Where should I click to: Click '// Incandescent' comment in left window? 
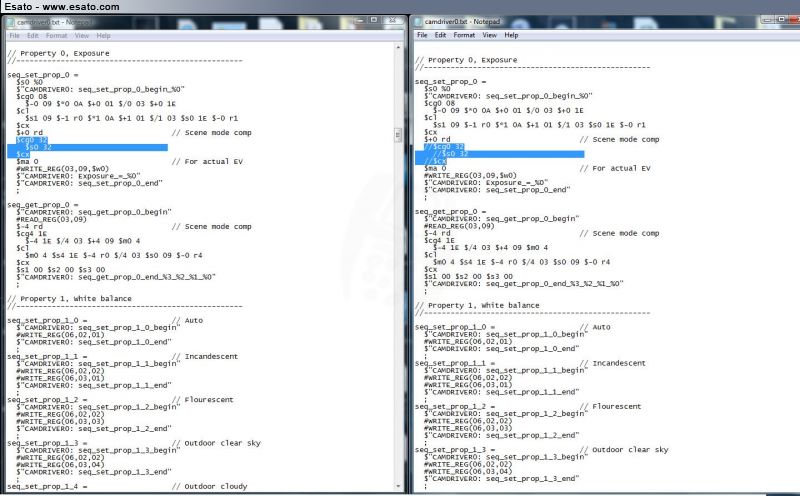pos(205,356)
